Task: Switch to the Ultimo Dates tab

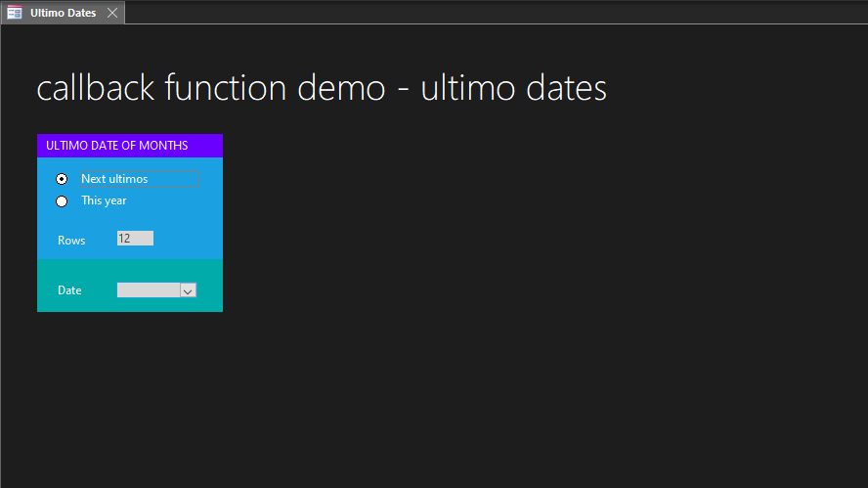Action: click(x=63, y=13)
